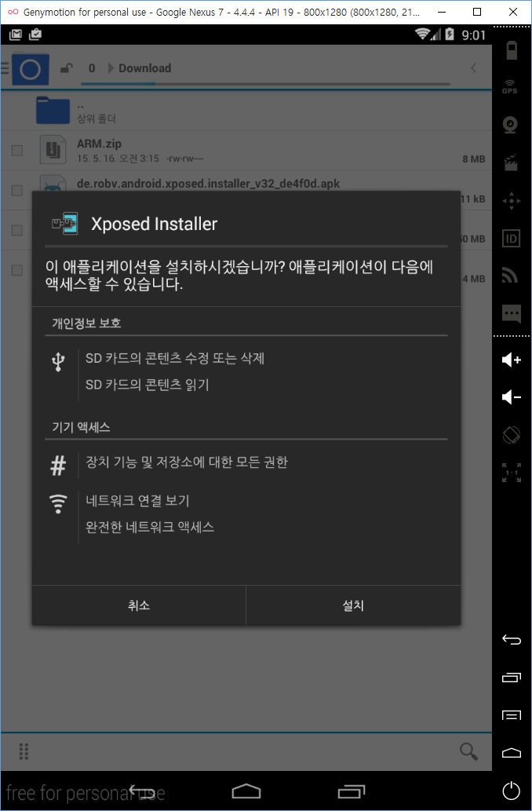
Task: Open the device ID widget
Action: (511, 238)
